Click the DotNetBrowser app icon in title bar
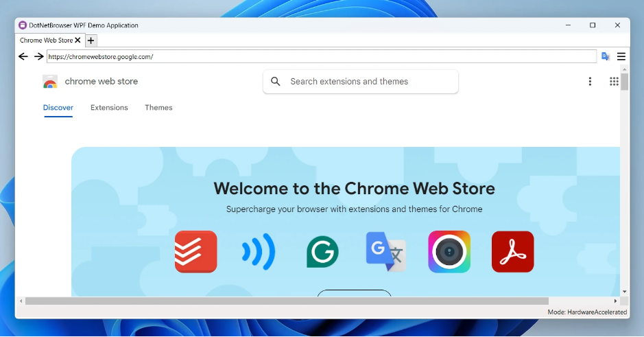Viewport: 644px width, 337px height. 23,25
